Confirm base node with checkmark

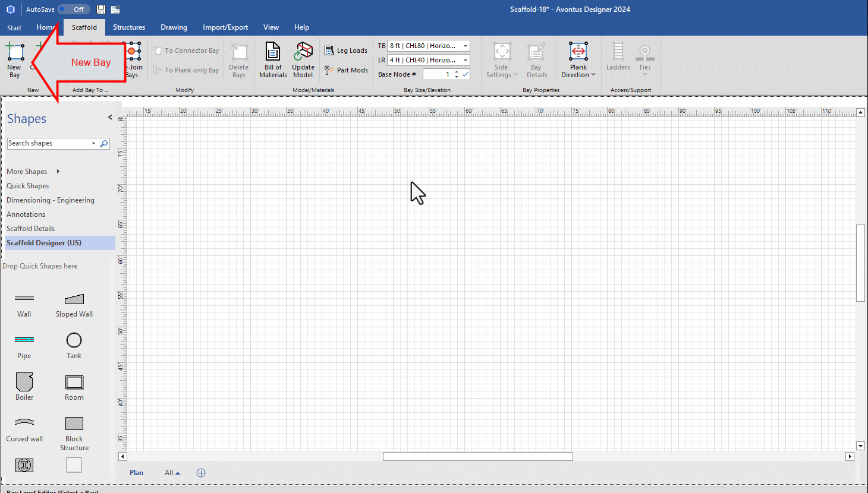[466, 74]
